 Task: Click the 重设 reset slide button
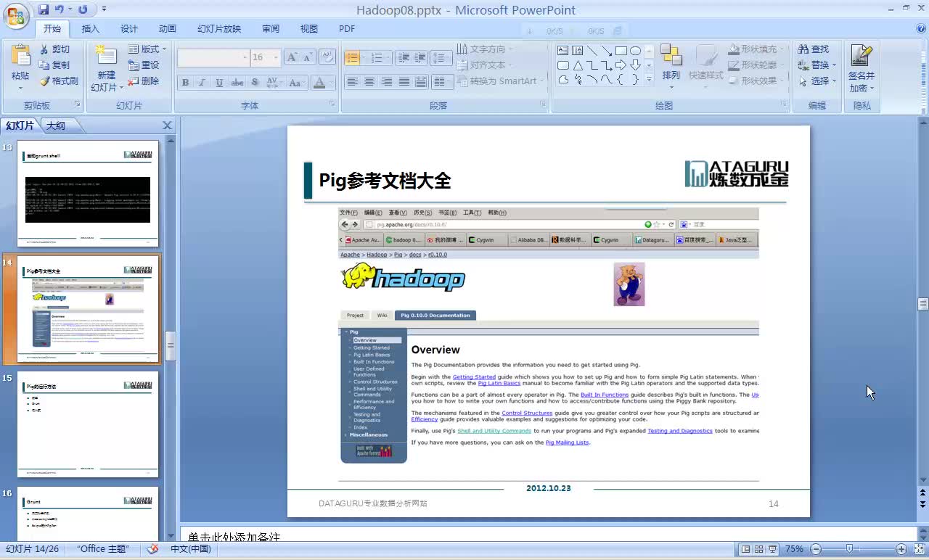(x=144, y=65)
